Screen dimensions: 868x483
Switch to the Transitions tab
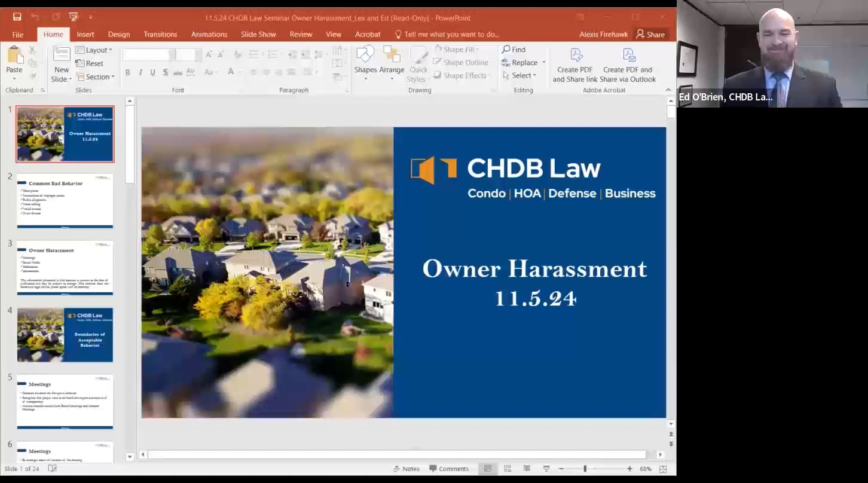click(x=160, y=35)
